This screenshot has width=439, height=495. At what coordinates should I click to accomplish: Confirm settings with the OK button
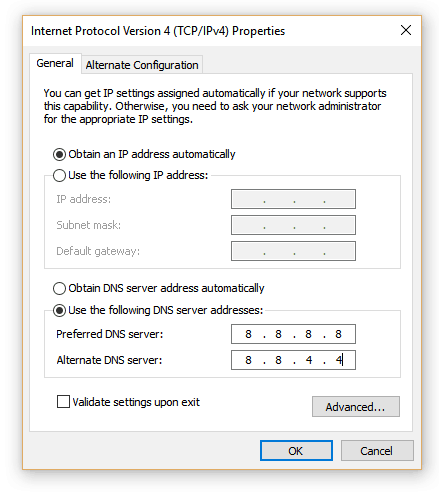(296, 451)
